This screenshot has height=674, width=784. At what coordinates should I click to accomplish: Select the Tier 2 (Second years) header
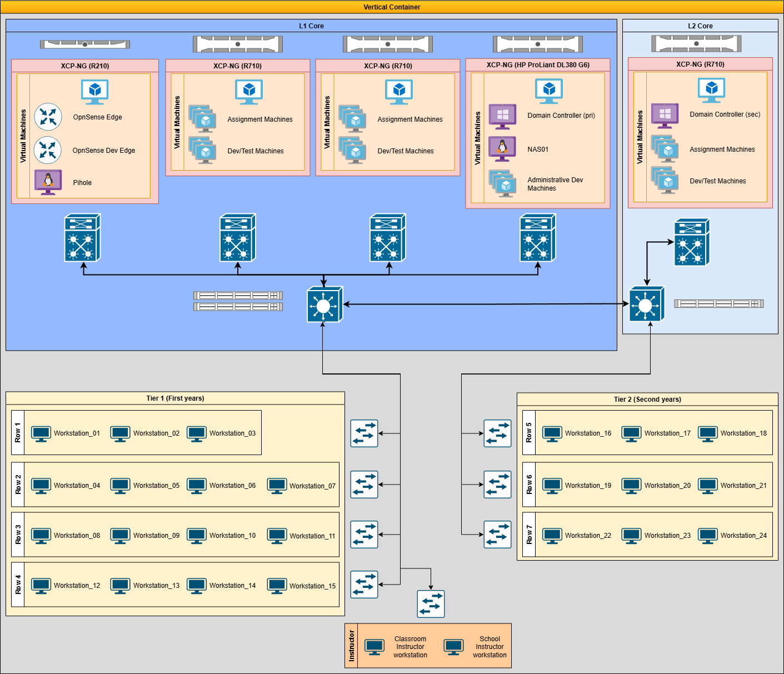point(647,400)
